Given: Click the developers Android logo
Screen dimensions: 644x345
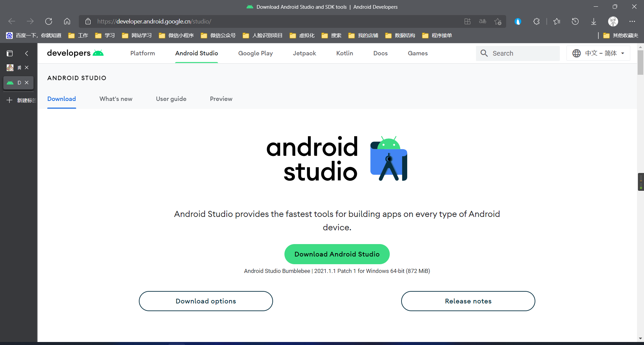Looking at the screenshot, I should pos(75,53).
